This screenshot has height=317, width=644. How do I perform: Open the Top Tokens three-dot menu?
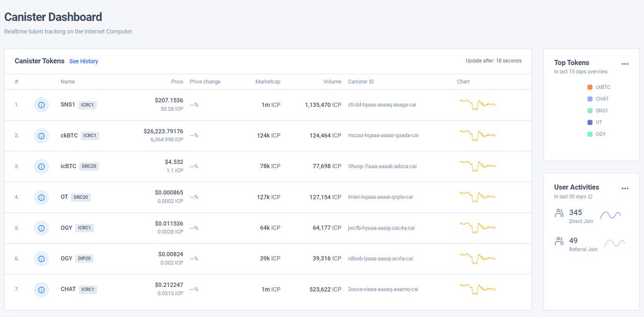(x=625, y=64)
